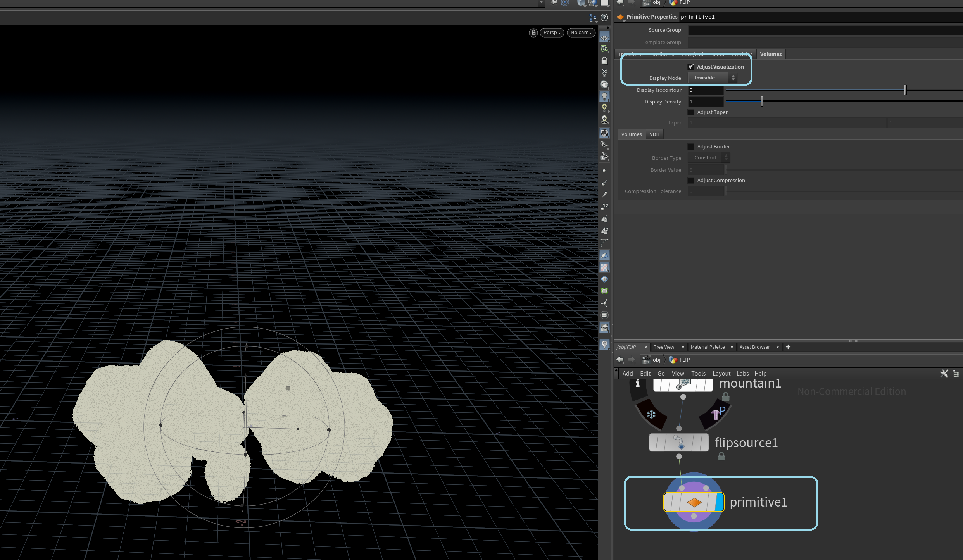Viewport: 963px width, 560px height.
Task: Open the No cam camera dropdown
Action: [581, 33]
